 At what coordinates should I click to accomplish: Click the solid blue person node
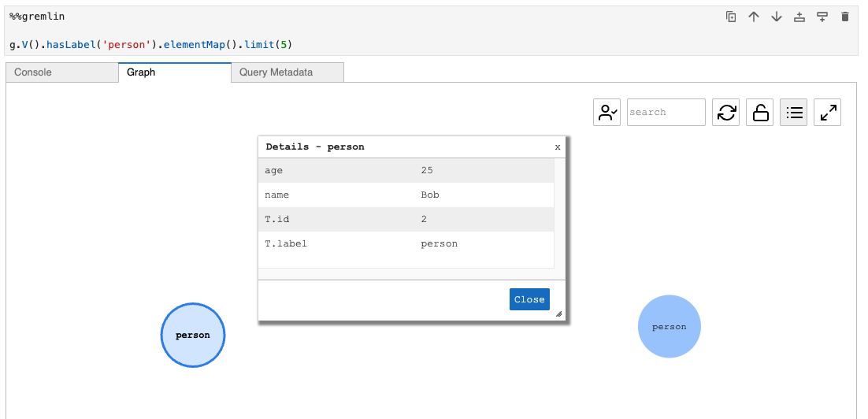coord(669,327)
